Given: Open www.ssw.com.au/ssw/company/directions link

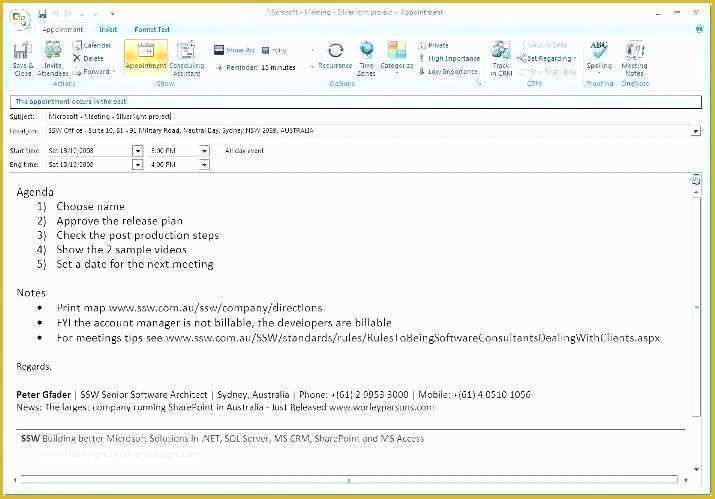Looking at the screenshot, I should pos(215,308).
